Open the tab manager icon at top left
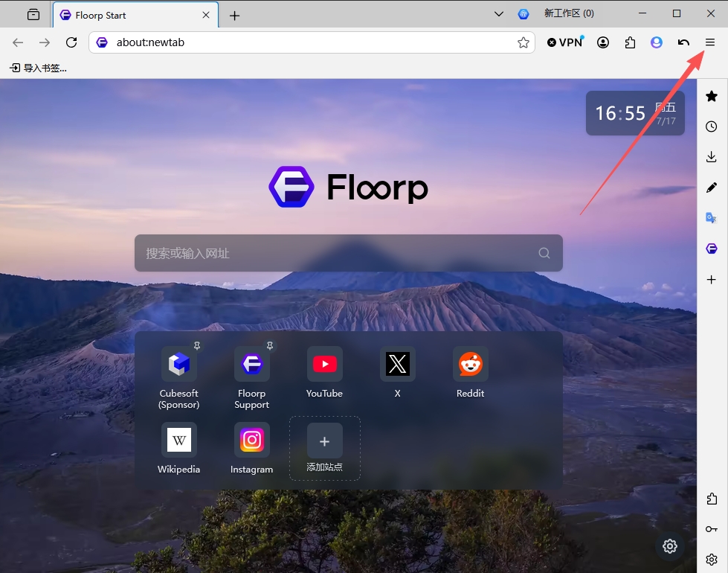Viewport: 728px width, 573px height. [x=33, y=15]
